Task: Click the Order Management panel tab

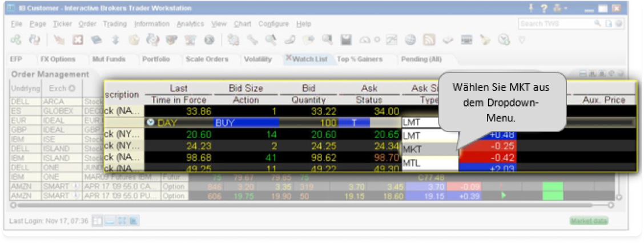Action: coord(50,75)
